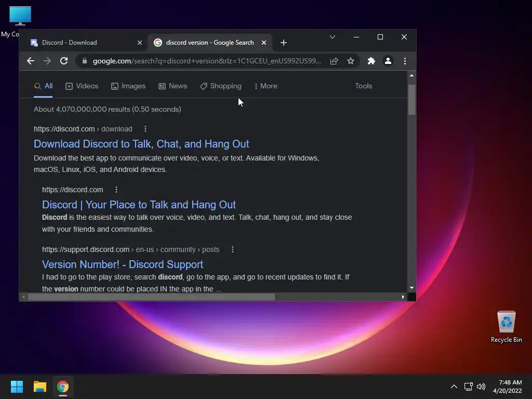This screenshot has width=532, height=399.
Task: Bookmark this page with the star icon
Action: pyautogui.click(x=351, y=61)
